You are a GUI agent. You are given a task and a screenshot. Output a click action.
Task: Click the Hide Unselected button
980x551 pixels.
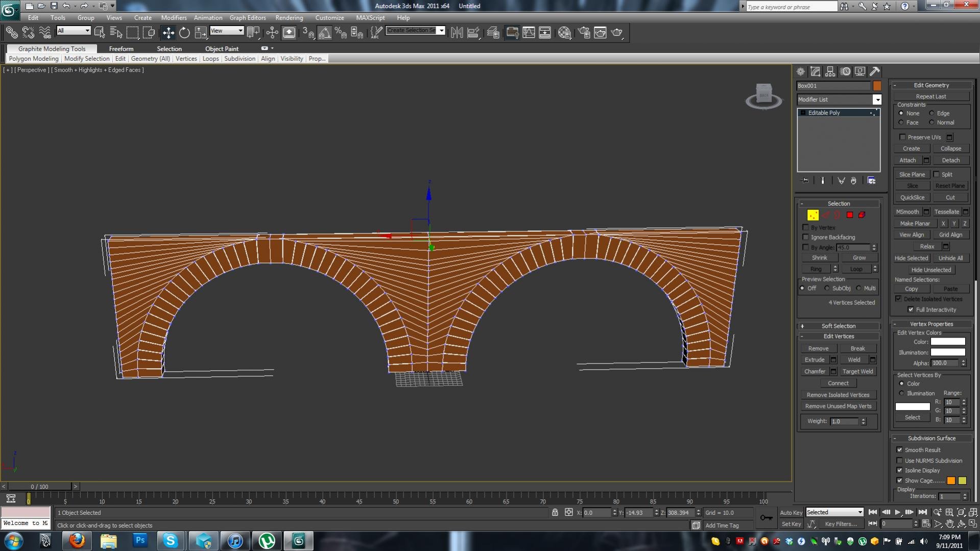click(x=931, y=270)
